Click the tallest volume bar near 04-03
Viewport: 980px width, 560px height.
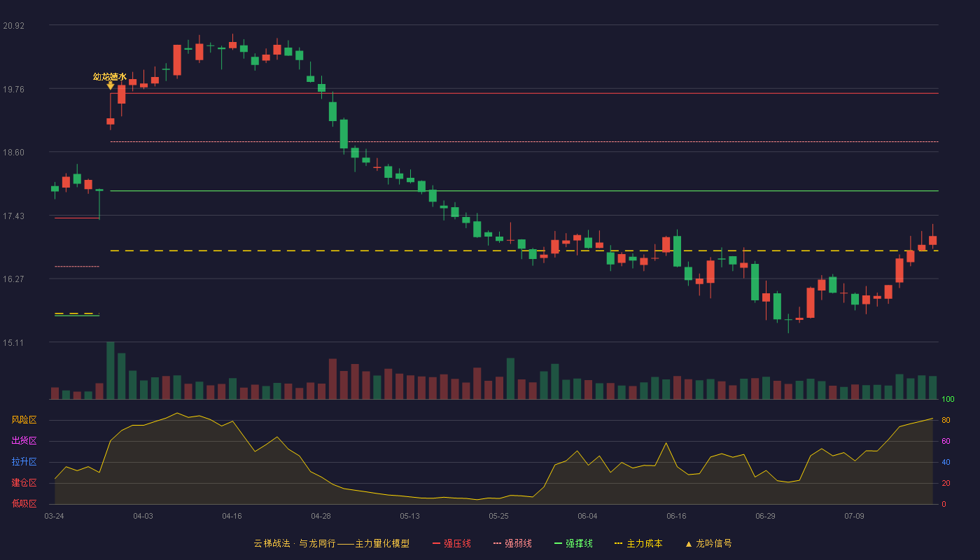[111, 370]
